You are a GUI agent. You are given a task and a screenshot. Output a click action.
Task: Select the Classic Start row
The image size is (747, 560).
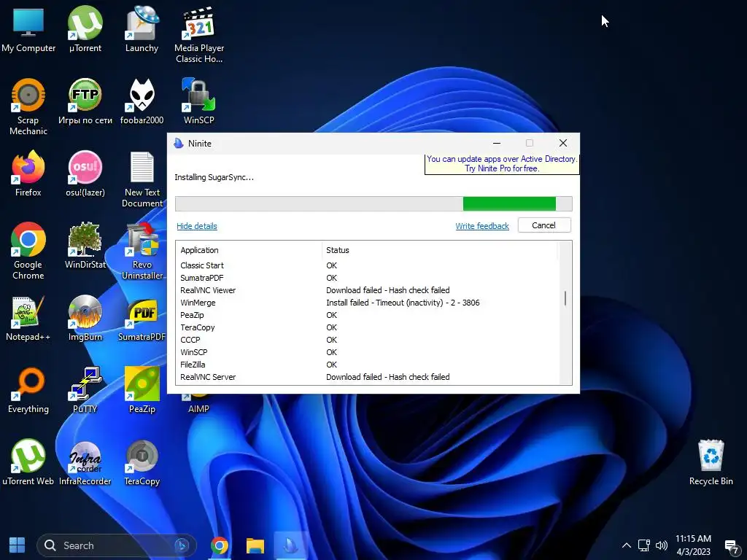pos(366,265)
